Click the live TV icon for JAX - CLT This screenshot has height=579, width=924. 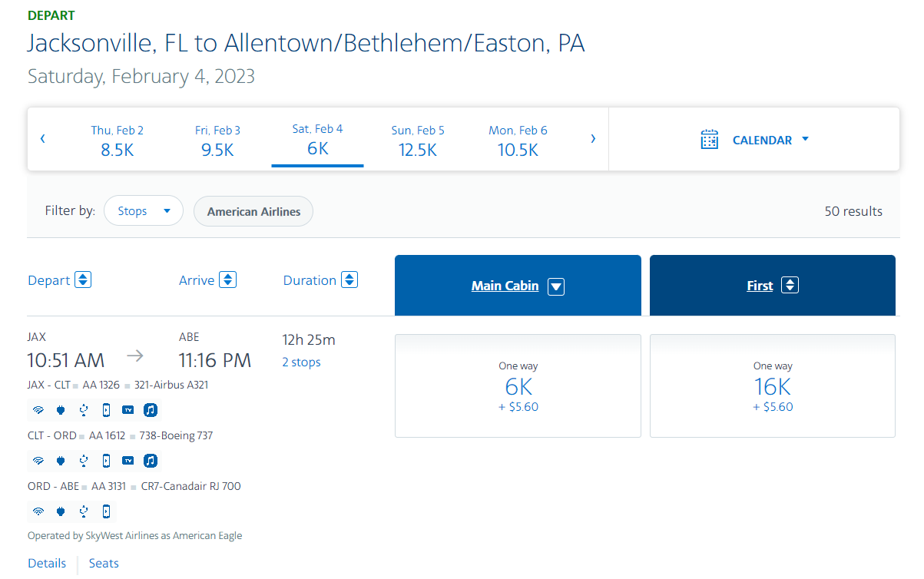128,410
